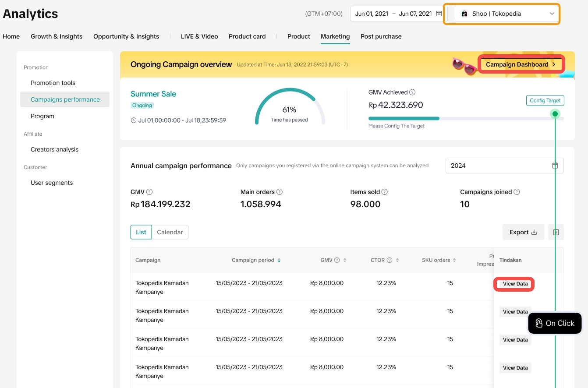588x388 pixels.
Task: Click the calendar icon in the date range picker
Action: coord(439,14)
